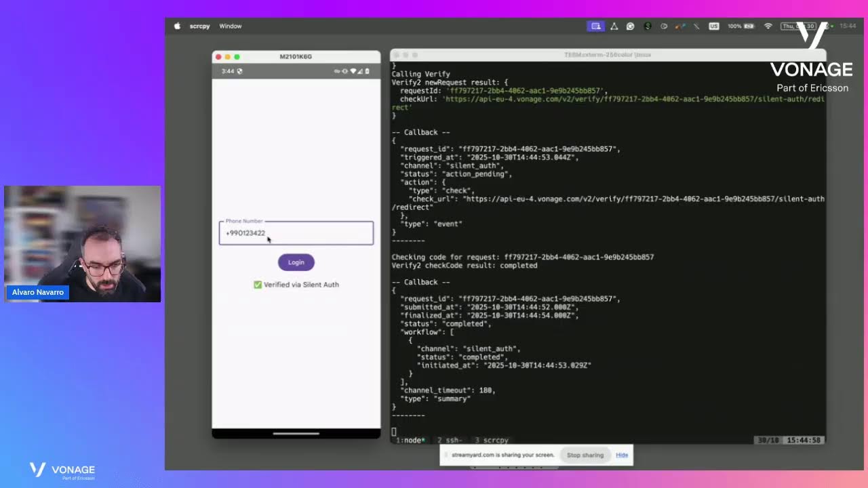Screen dimensions: 868x488
Task: Select tmux window 2 ssh
Action: (x=450, y=441)
